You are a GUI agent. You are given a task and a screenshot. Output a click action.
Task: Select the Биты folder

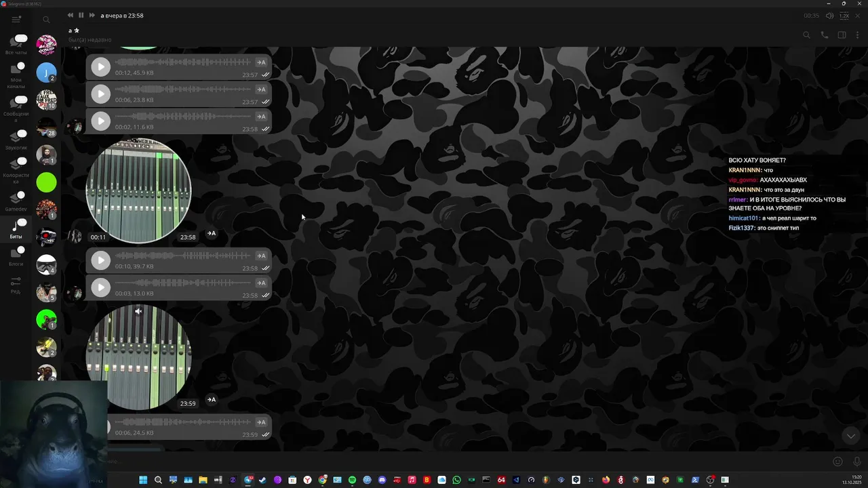[16, 229]
